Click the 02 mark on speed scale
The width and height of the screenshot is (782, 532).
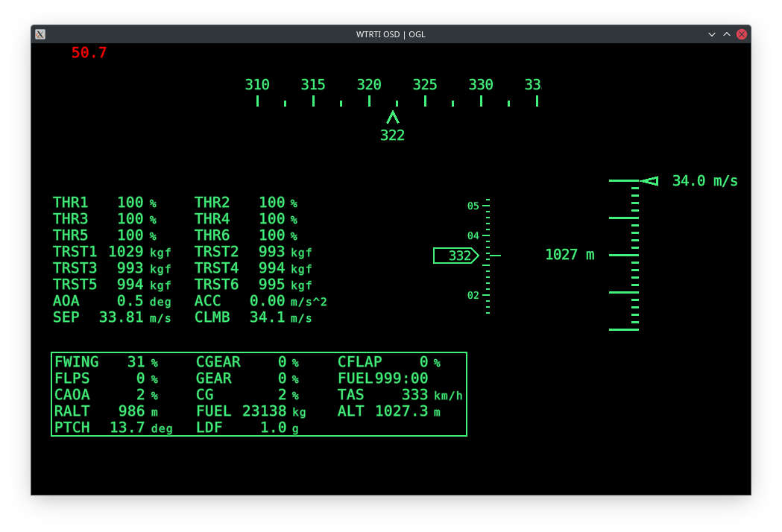point(473,295)
